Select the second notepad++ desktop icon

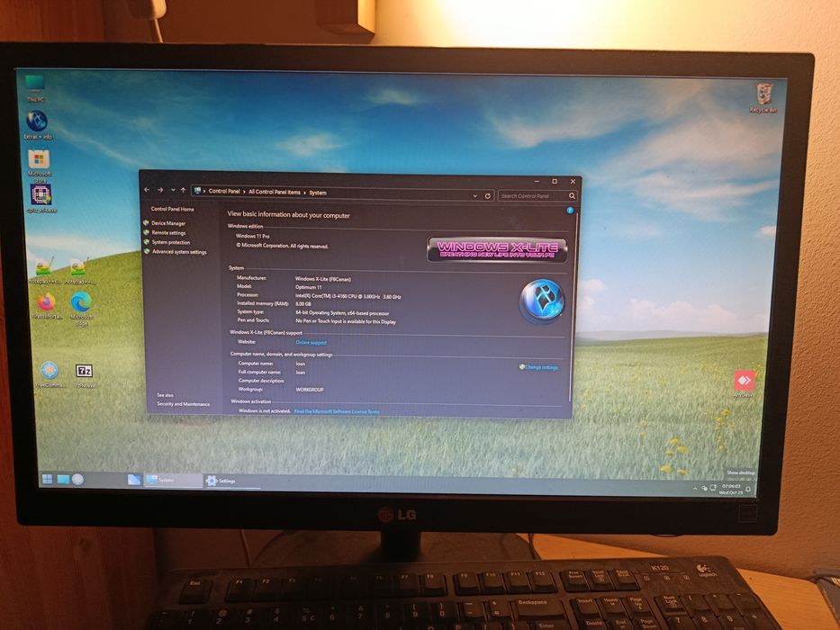(80, 271)
